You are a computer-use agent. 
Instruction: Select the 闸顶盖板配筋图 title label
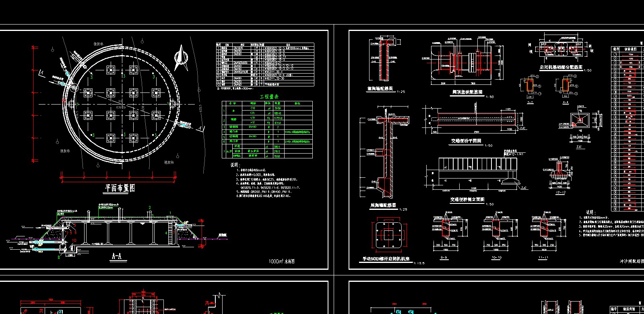point(467,92)
